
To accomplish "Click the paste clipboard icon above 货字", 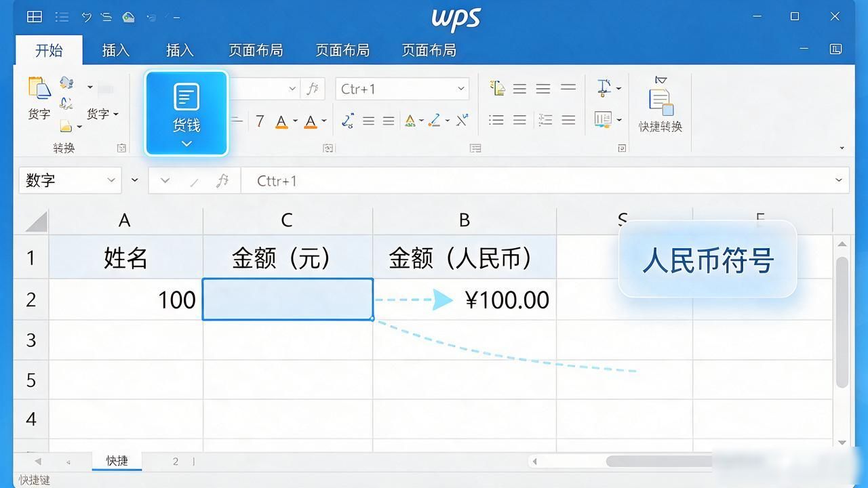I will pos(39,88).
